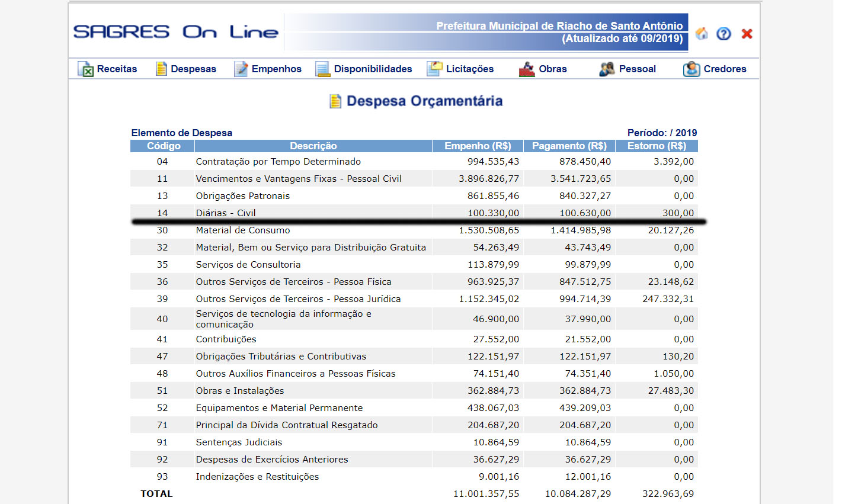Select 'Obrigações Tributárias e Contributivas' description
The width and height of the screenshot is (842, 504).
pyautogui.click(x=281, y=357)
